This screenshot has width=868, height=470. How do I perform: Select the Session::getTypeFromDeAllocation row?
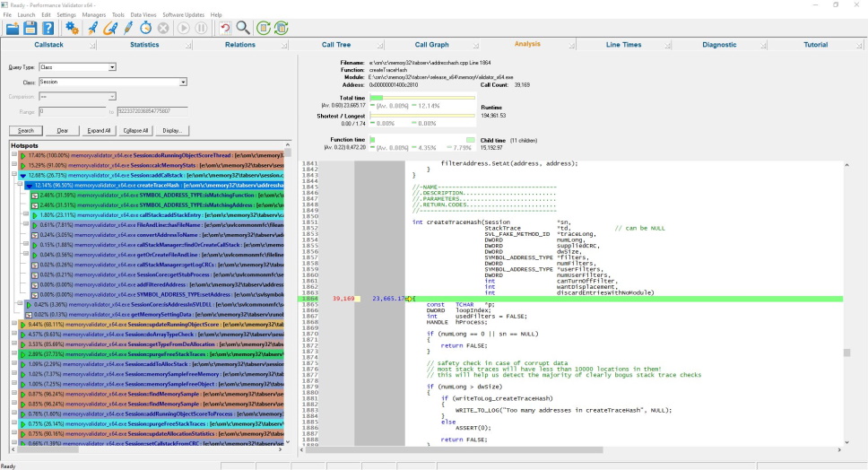[152, 344]
